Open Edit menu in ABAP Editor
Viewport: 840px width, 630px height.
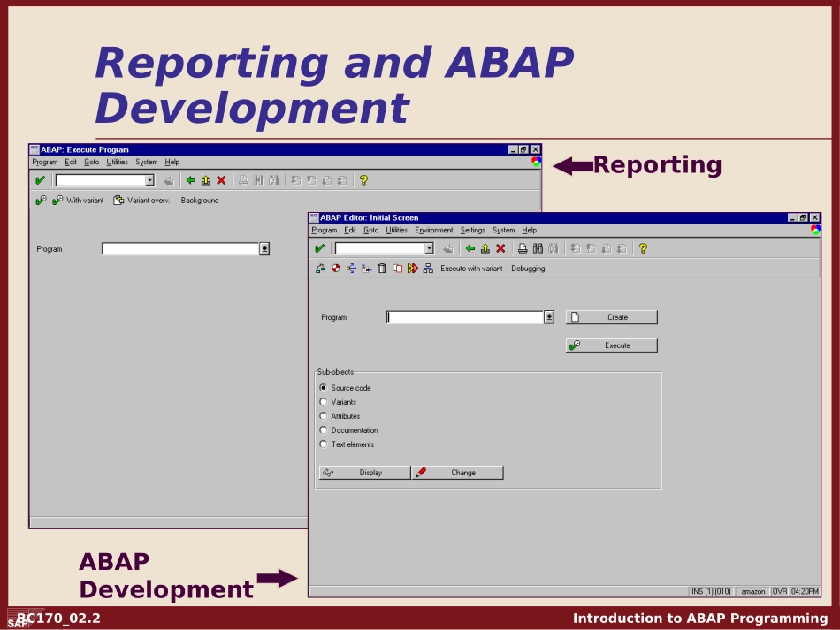[350, 230]
